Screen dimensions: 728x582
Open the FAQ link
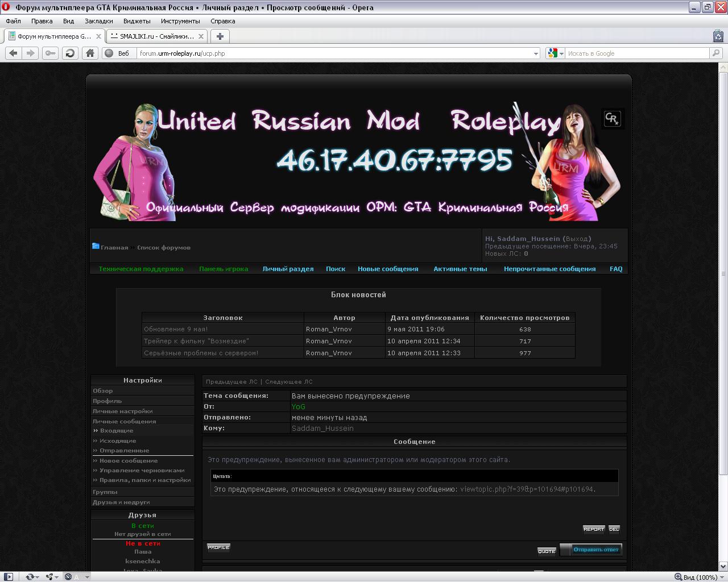click(616, 269)
